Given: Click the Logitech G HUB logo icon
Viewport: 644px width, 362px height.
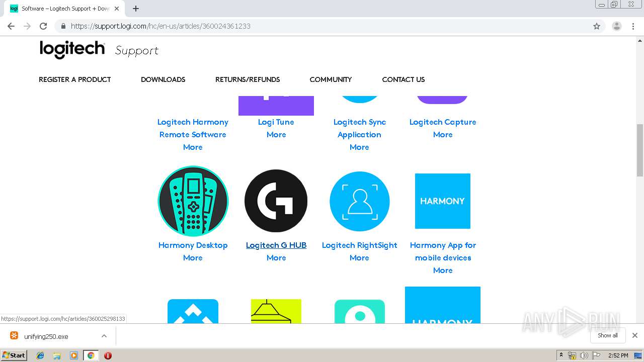Looking at the screenshot, I should [x=276, y=201].
